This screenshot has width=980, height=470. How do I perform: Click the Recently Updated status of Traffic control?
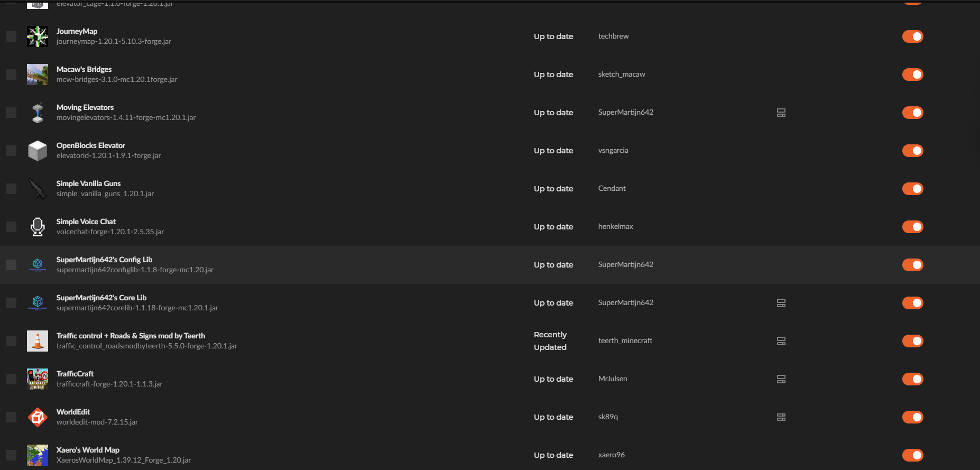(550, 341)
